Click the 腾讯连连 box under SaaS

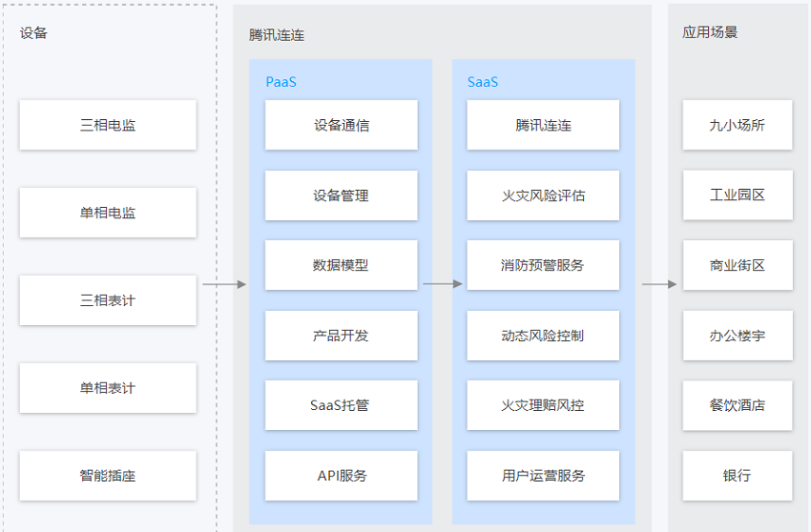(x=543, y=125)
